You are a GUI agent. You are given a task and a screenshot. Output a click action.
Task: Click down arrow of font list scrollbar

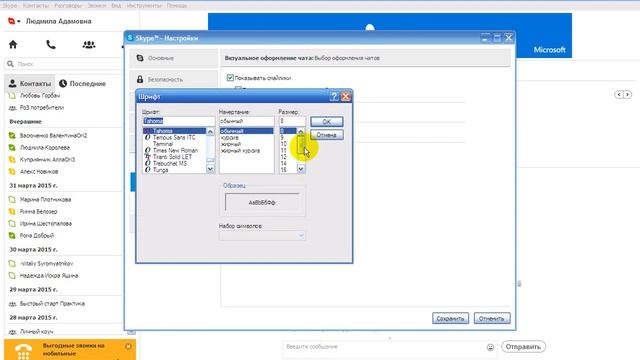click(x=210, y=169)
